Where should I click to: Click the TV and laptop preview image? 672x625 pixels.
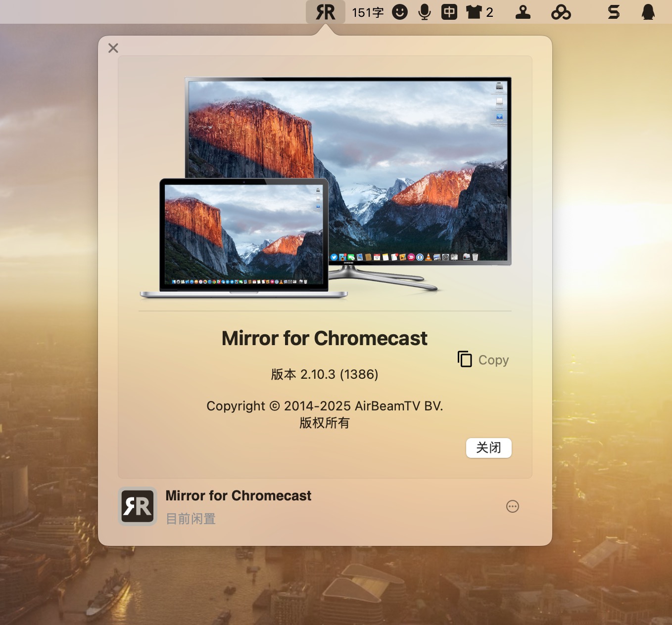326,188
